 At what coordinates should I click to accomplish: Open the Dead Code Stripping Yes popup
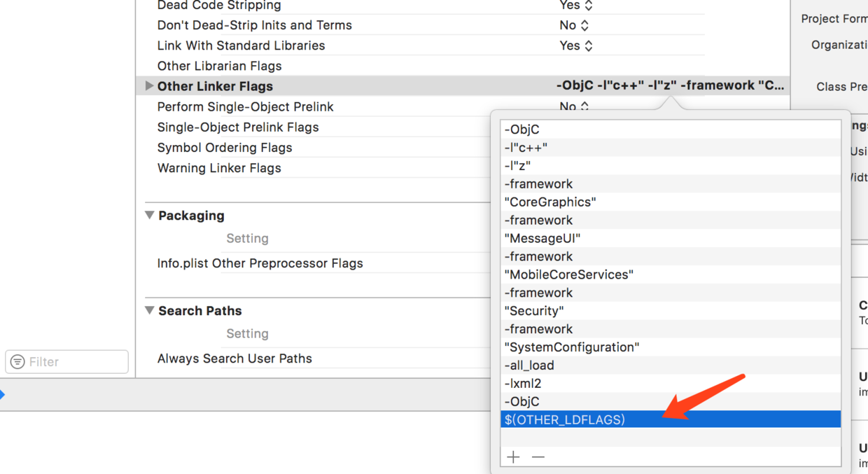pyautogui.click(x=576, y=6)
